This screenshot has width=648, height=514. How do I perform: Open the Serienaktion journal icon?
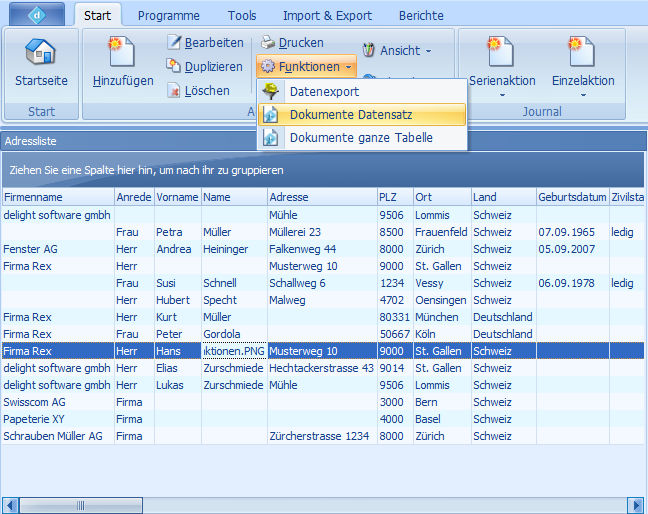pos(502,53)
